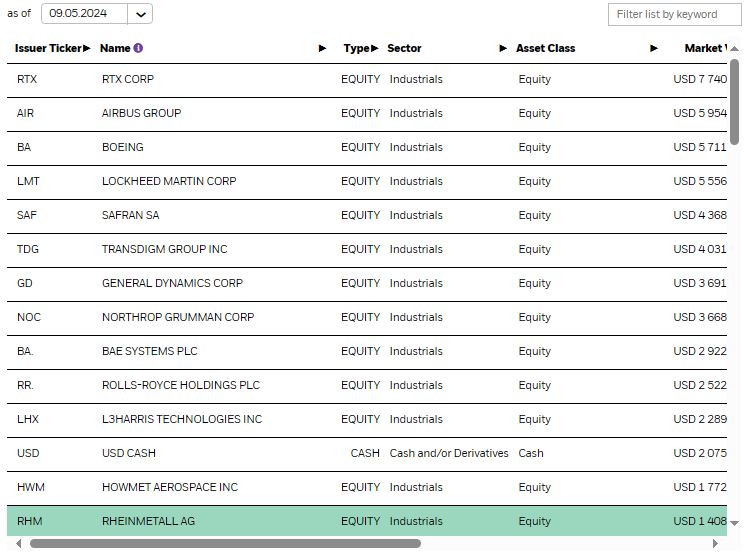This screenshot has height=555, width=749.
Task: Select L3HARRIS TECHNOLOGIES INC name cell
Action: point(182,419)
